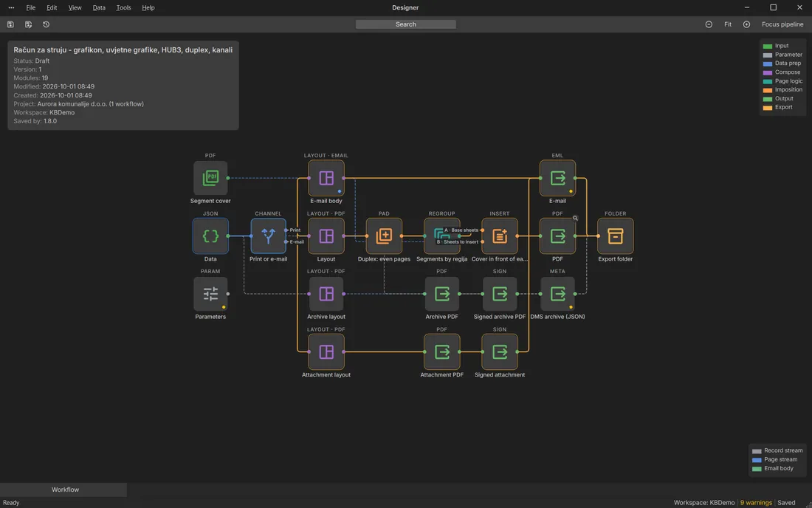Open the Data menu
This screenshot has height=508, width=812.
pos(99,8)
